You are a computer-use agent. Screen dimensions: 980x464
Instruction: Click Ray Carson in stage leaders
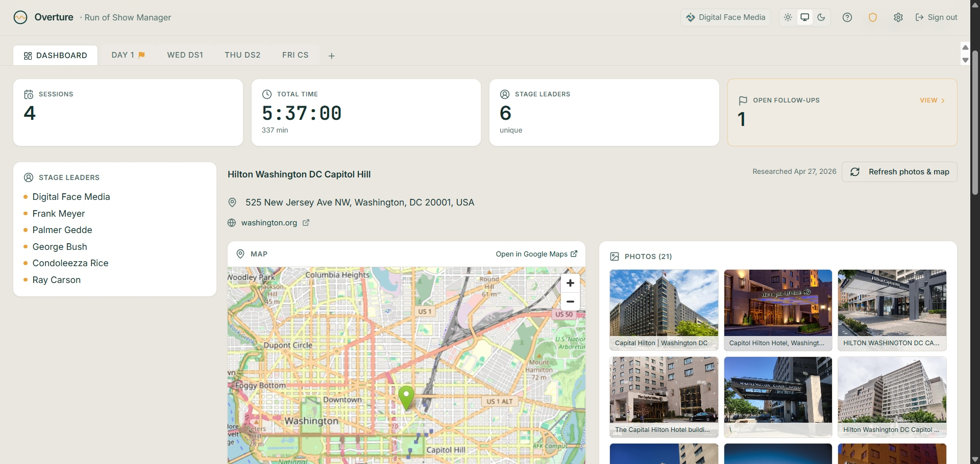(x=57, y=280)
